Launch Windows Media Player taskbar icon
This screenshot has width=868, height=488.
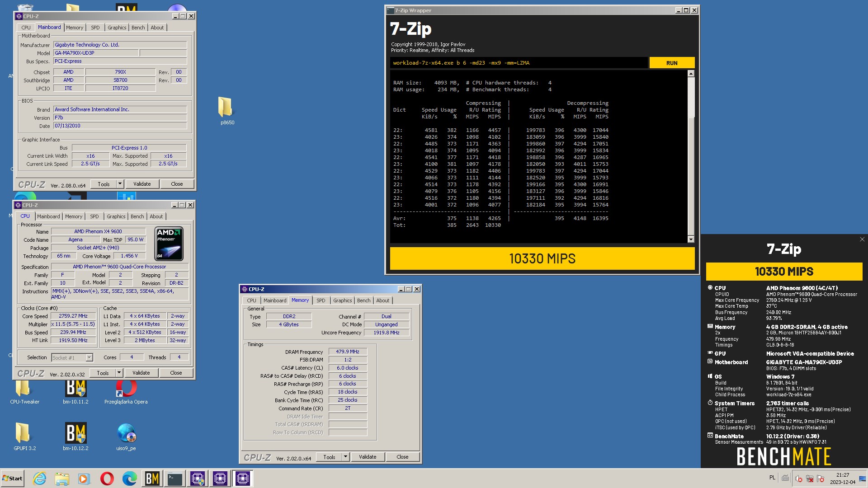[x=84, y=478]
